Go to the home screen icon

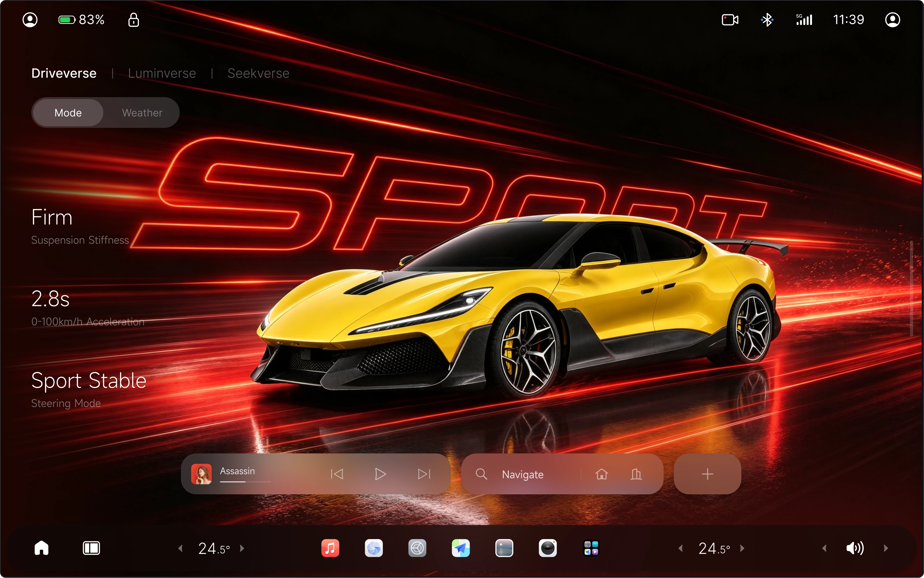pyautogui.click(x=42, y=548)
